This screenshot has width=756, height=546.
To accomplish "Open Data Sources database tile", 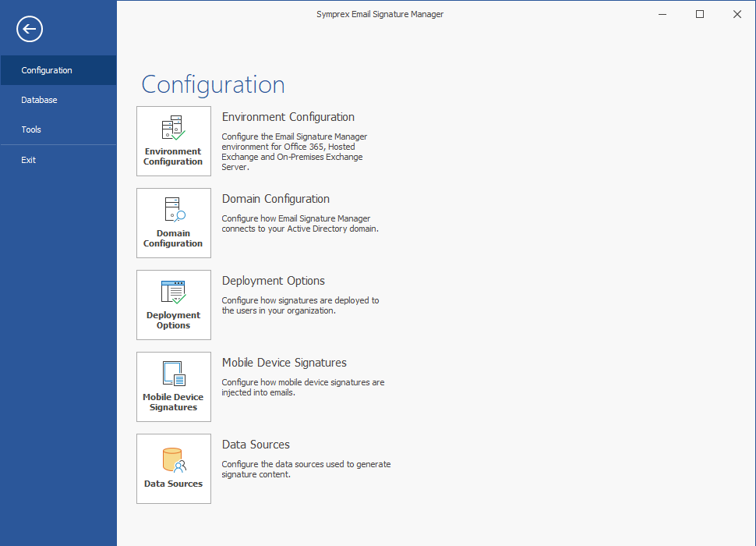I will click(x=174, y=469).
